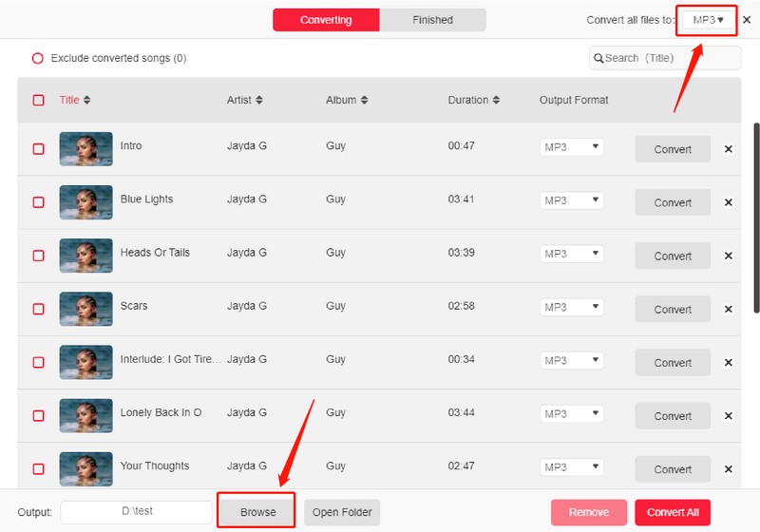Switch to the Converting tab
Screen dimensions: 760x532
[326, 20]
